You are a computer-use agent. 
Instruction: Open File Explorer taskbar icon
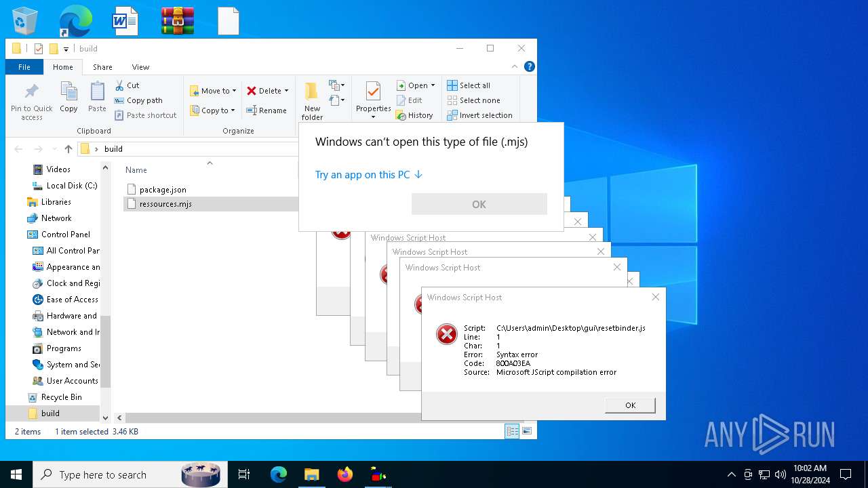[312, 474]
